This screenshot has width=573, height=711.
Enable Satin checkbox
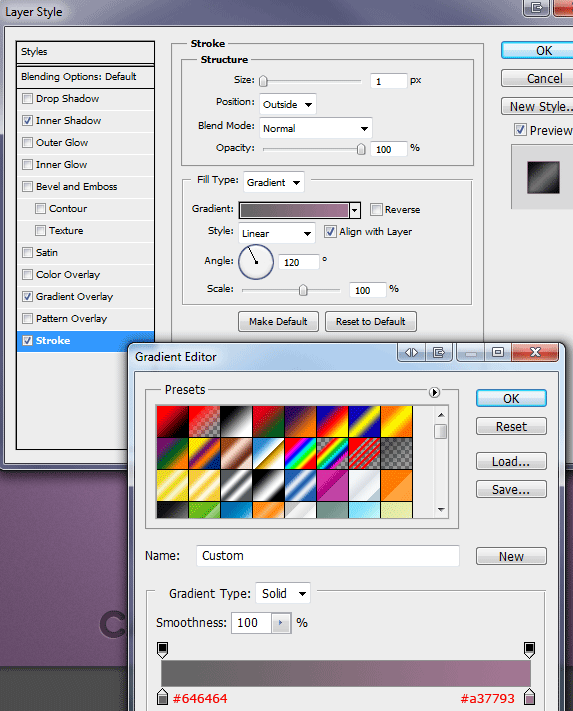point(28,253)
